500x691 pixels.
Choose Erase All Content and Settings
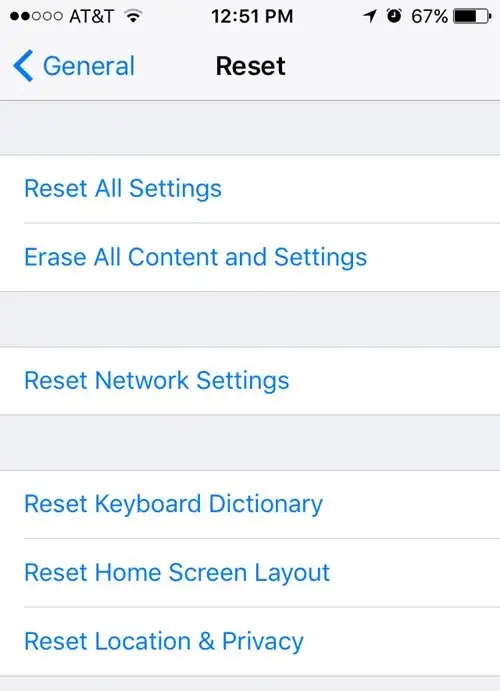(250, 257)
